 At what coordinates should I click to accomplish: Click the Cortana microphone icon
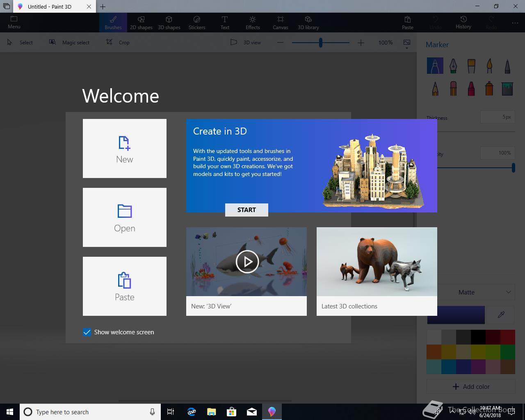(152, 412)
